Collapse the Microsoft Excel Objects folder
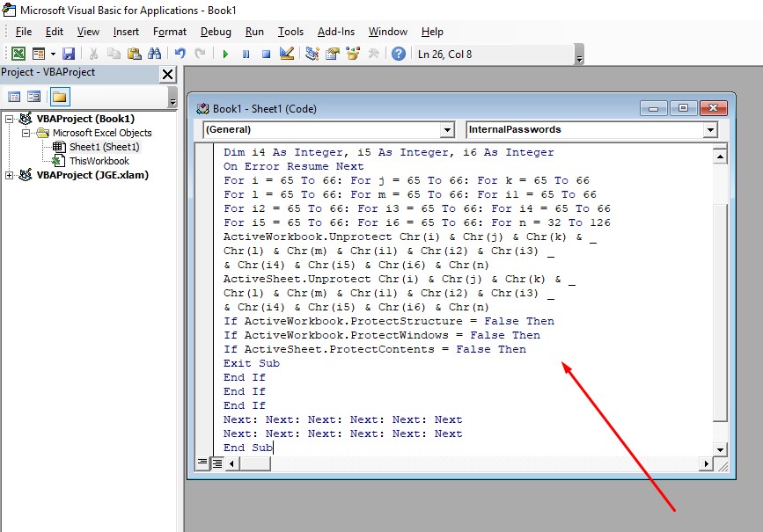Viewport: 763px width, 532px height. pos(26,133)
